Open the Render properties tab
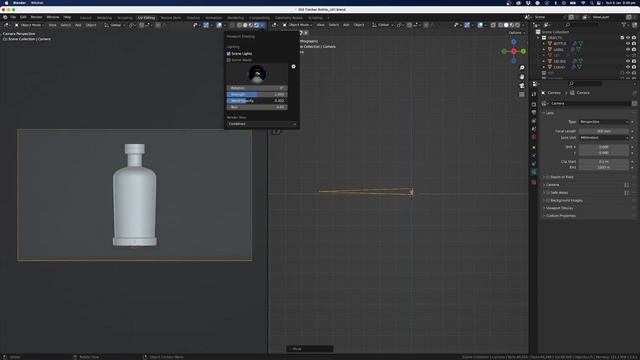This screenshot has height=360, width=640. [x=534, y=104]
